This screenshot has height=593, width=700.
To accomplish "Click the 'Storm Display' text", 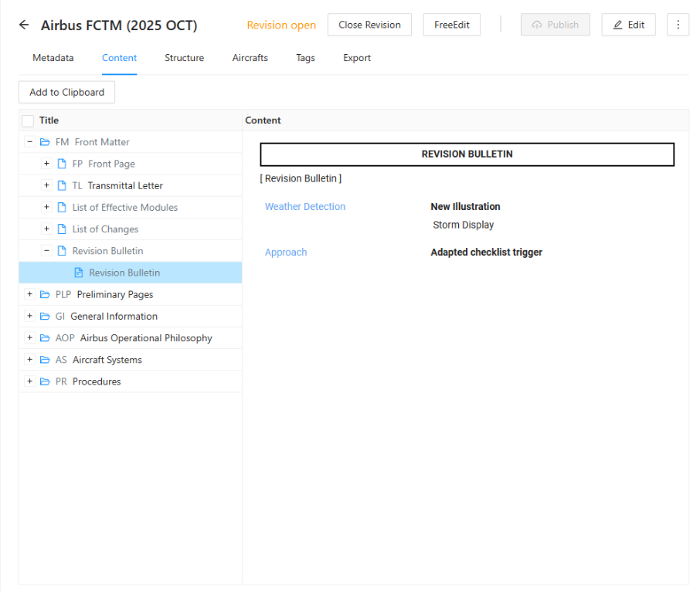I will [x=464, y=225].
